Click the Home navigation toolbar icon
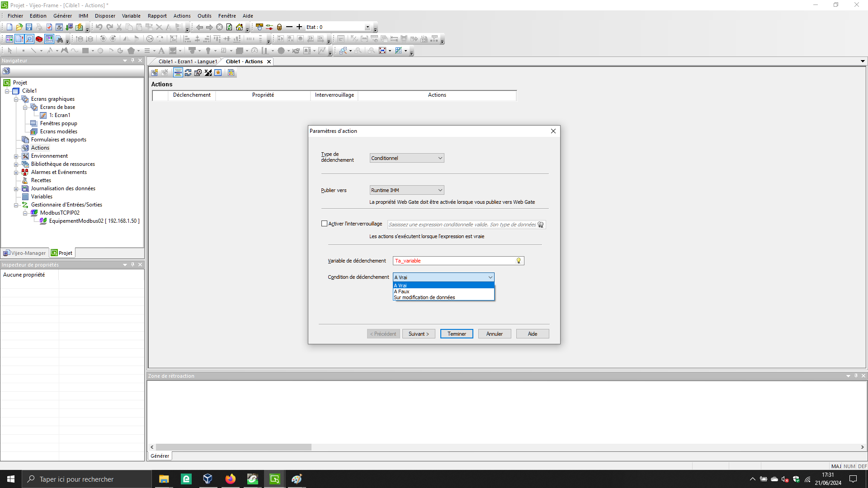Viewport: 868px width, 488px height. tap(239, 27)
